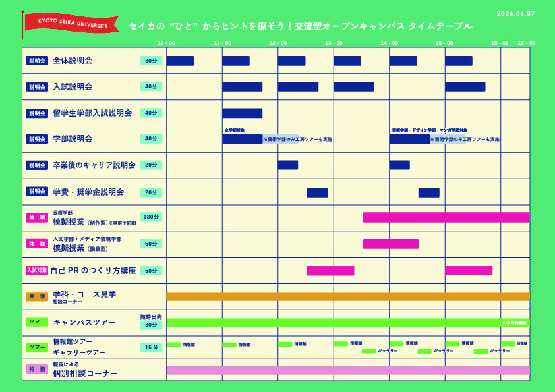This screenshot has height=392, width=555.
Task: Click the 入試対策 category badge
Action: point(37,270)
